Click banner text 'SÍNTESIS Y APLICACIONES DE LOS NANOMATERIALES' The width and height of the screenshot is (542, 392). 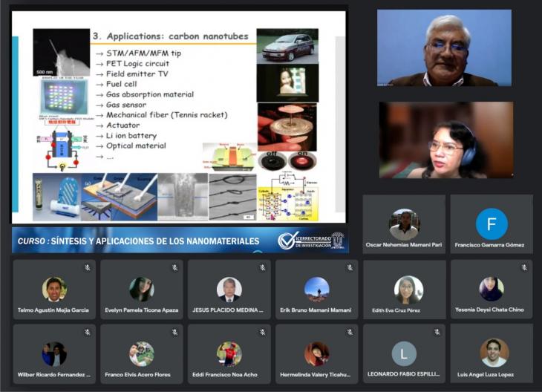155,241
